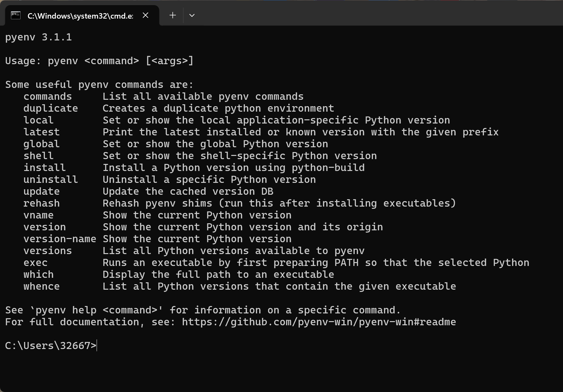This screenshot has width=563, height=392.
Task: Click the 'Some useful pyenv commands are:' heading
Action: 100,85
